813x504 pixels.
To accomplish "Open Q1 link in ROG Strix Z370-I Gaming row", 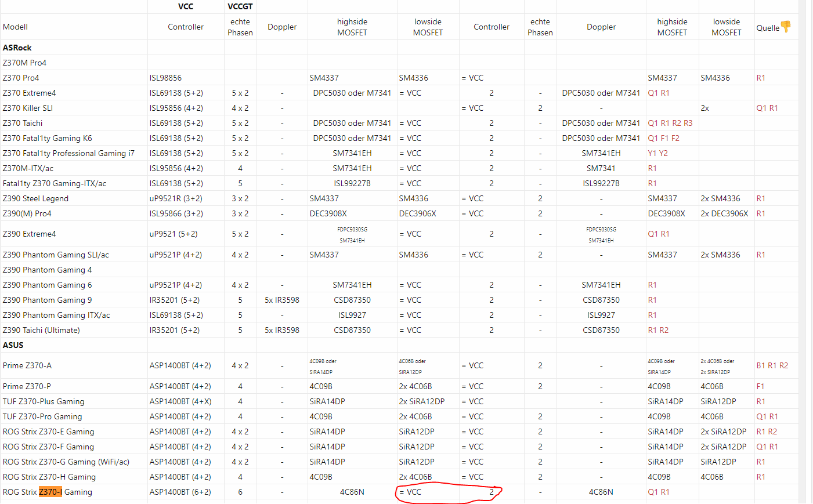I will [653, 492].
